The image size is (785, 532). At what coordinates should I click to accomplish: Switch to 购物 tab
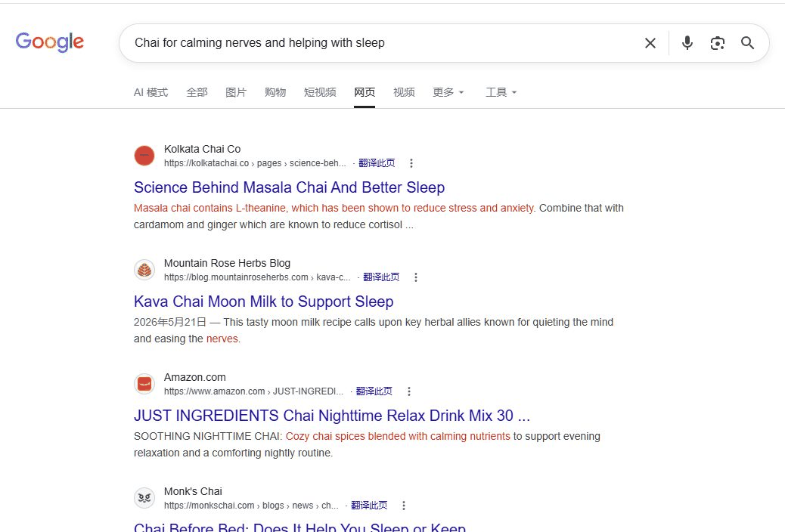[x=275, y=92]
